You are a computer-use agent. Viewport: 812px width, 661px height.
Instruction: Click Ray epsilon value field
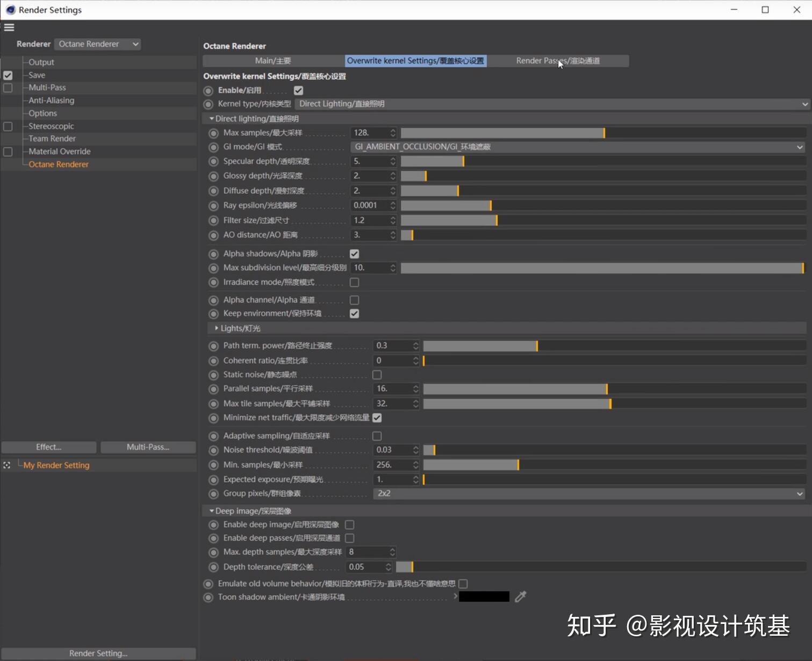[370, 205]
